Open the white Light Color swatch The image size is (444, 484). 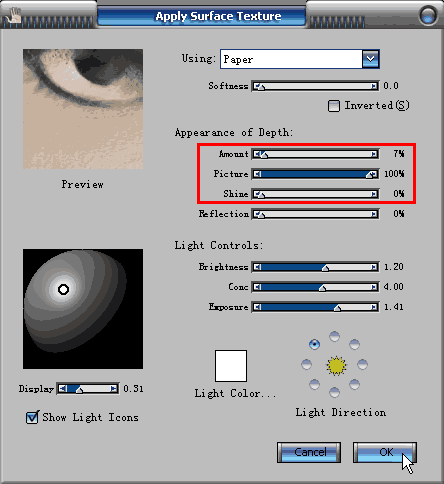click(231, 366)
